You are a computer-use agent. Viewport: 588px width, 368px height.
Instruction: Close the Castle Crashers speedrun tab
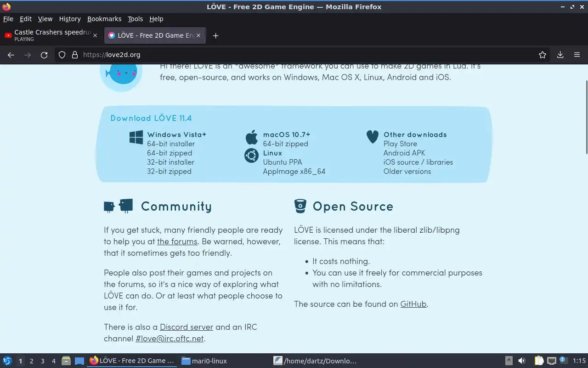(x=95, y=35)
